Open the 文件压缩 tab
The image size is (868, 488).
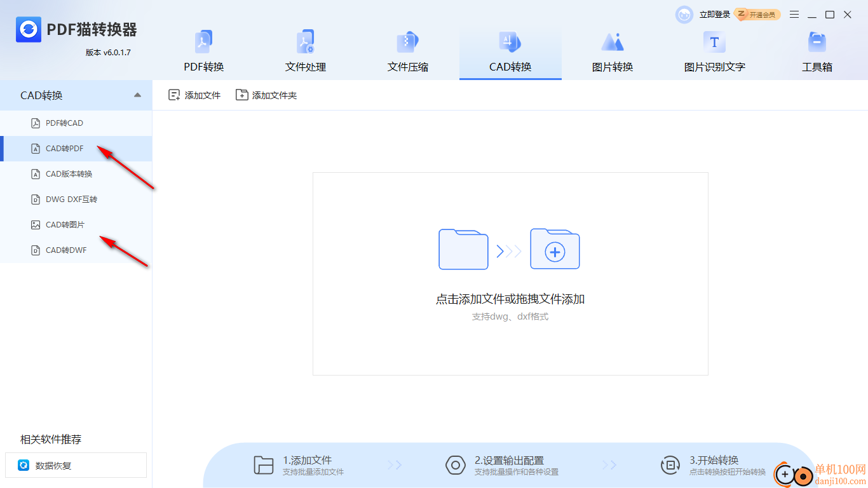(408, 51)
